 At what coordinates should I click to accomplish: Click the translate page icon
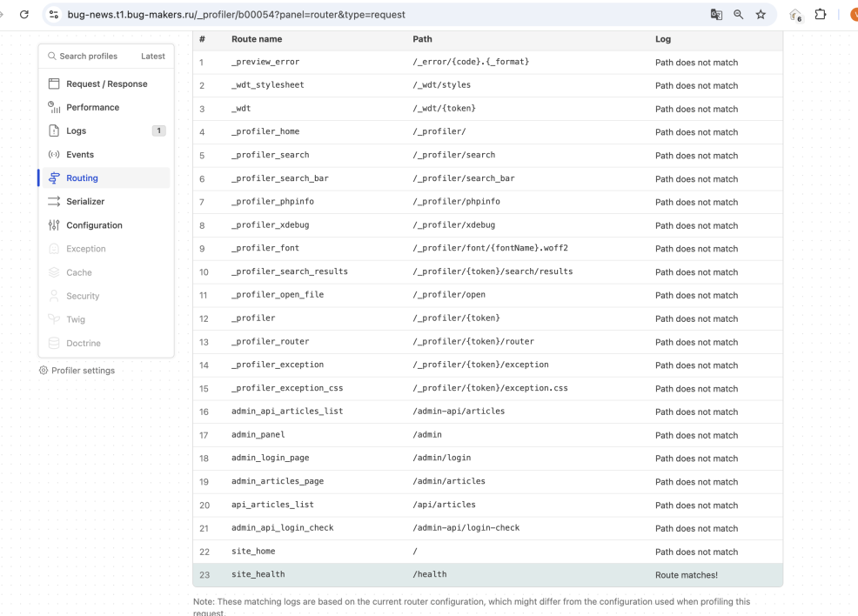pos(716,15)
